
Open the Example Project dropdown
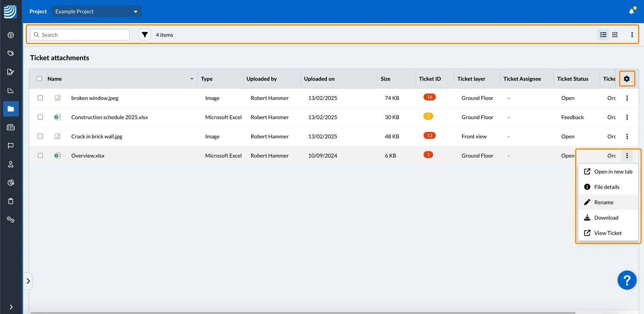(96, 11)
